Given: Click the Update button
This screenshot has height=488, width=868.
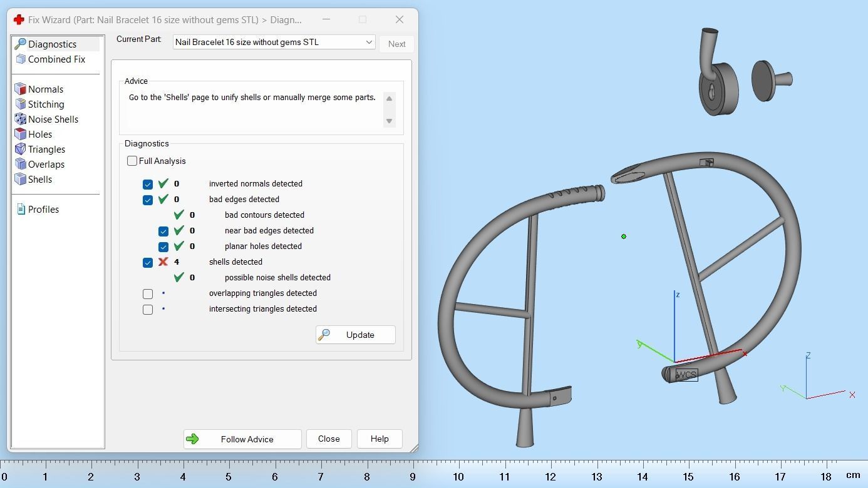Looking at the screenshot, I should pyautogui.click(x=356, y=335).
